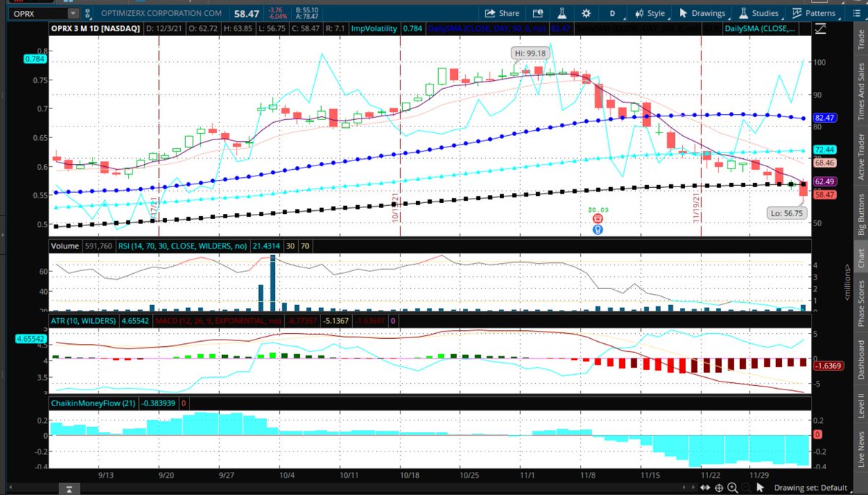
Task: Open the chart snapshot icon next to Share
Action: tap(537, 13)
